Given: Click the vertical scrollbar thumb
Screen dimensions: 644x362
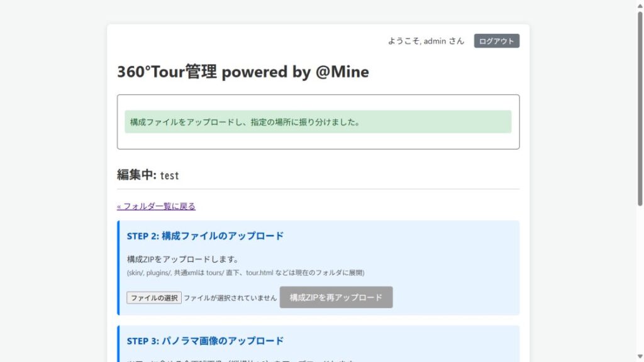Looking at the screenshot, I should pos(640,107).
